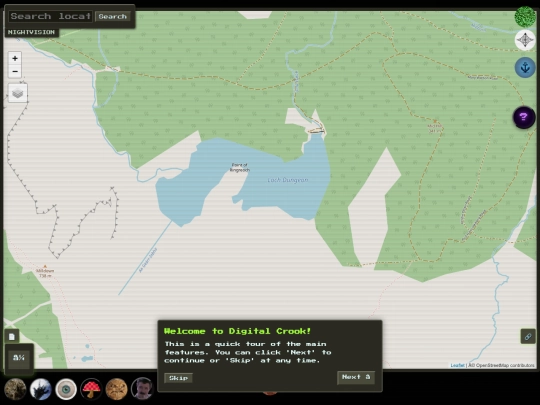Select the eyeball circle avatar
This screenshot has height=405, width=540.
click(x=66, y=389)
